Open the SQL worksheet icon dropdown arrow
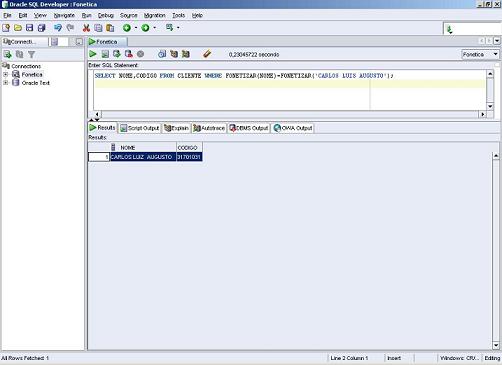Viewport: 502px width, 365px height. (178, 28)
